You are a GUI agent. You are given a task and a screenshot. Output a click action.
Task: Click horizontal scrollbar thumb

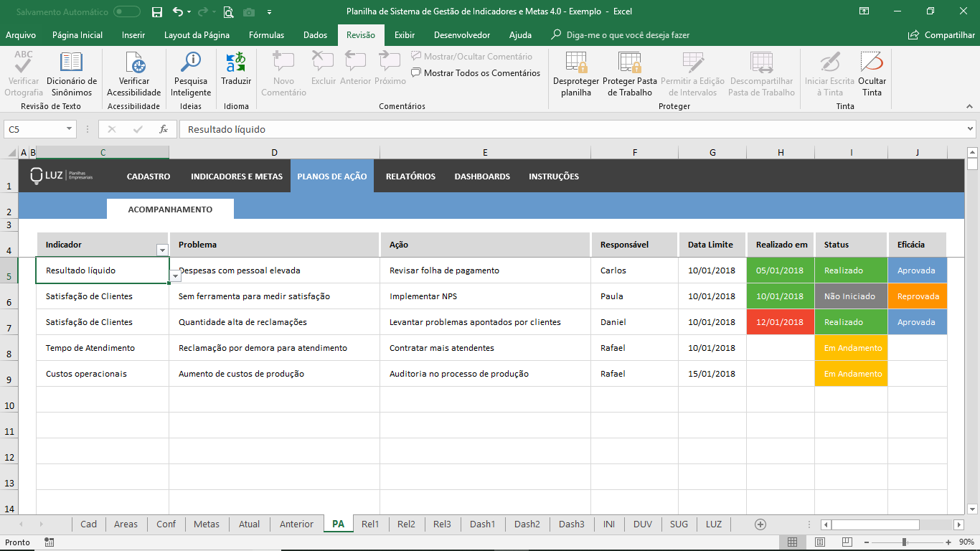tap(875, 524)
